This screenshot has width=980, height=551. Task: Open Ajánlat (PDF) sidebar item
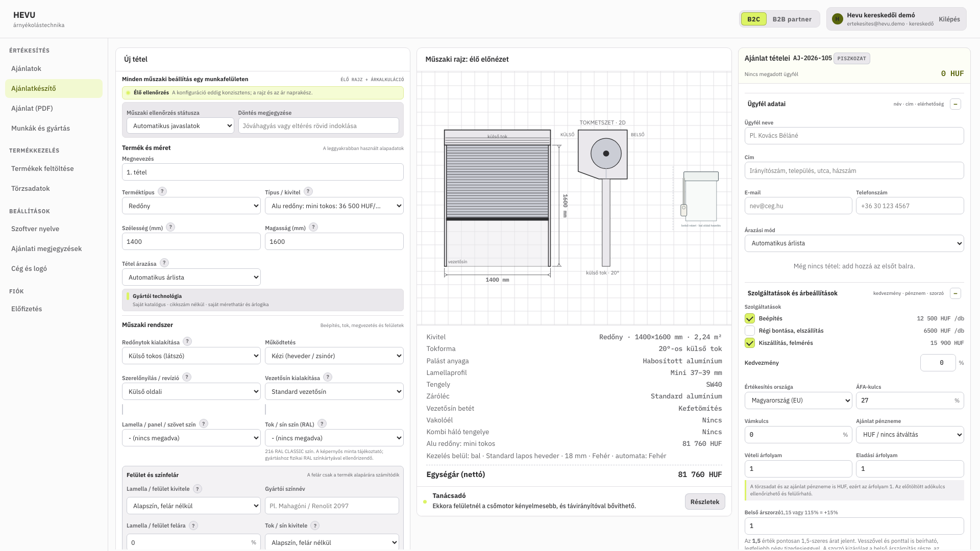pyautogui.click(x=54, y=108)
